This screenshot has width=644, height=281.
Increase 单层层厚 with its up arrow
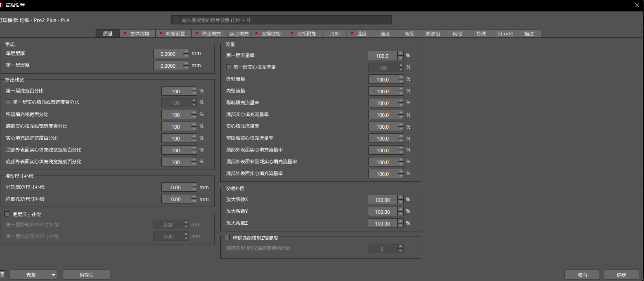coord(186,52)
